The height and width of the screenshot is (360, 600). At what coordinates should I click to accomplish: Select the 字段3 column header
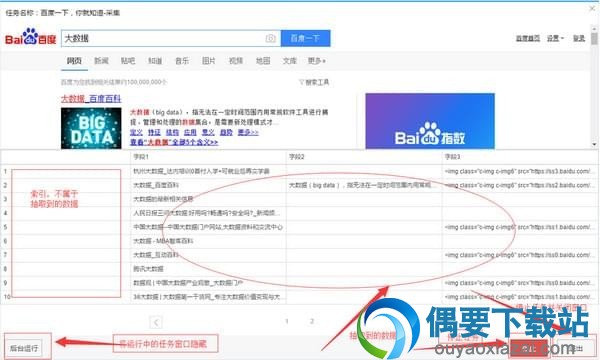tap(520, 157)
